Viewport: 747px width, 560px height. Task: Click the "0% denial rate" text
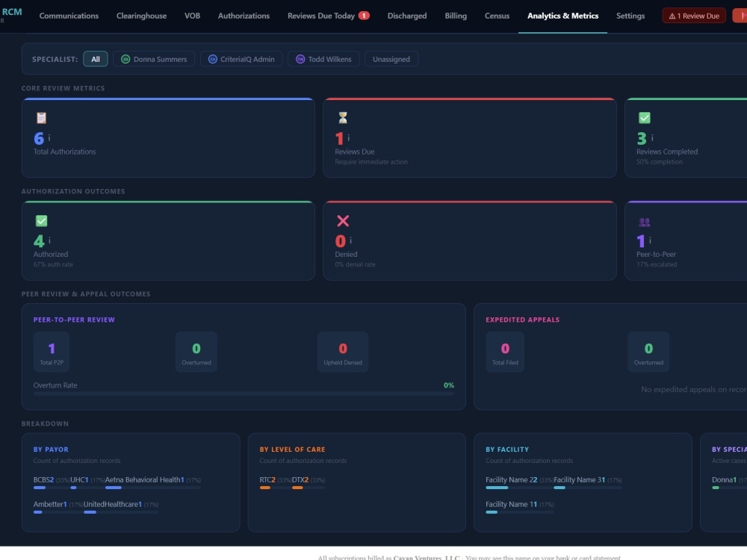tap(355, 264)
